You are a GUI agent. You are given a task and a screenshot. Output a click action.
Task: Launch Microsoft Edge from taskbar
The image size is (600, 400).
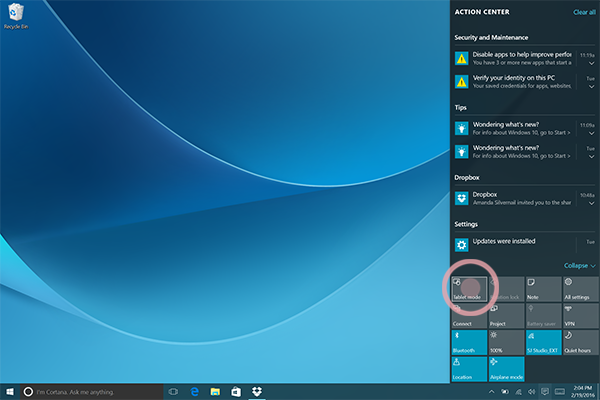click(194, 392)
